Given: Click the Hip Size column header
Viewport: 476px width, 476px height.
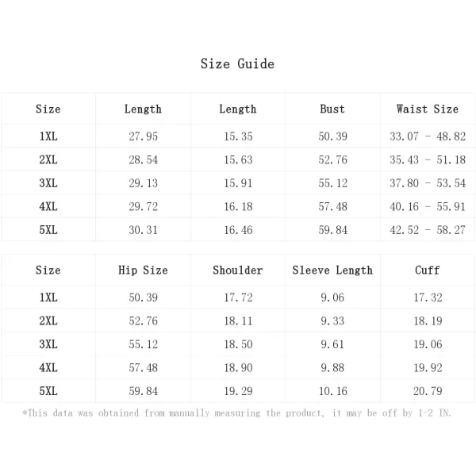Looking at the screenshot, I should click(x=143, y=271).
